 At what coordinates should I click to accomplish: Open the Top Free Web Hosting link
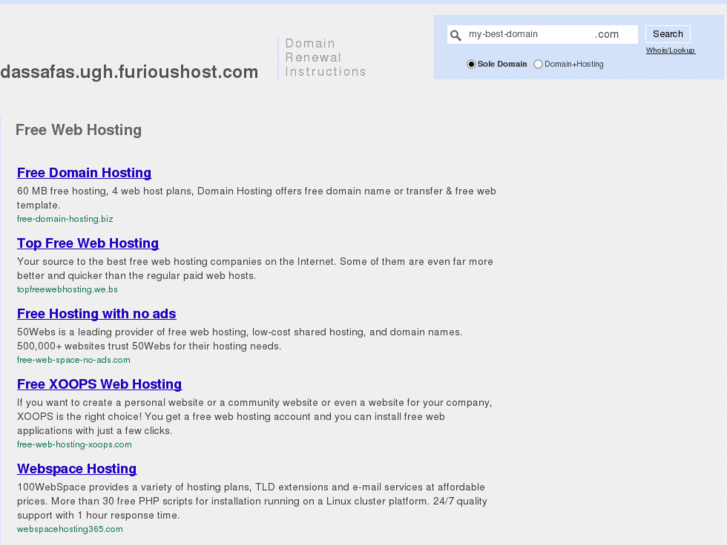point(88,243)
